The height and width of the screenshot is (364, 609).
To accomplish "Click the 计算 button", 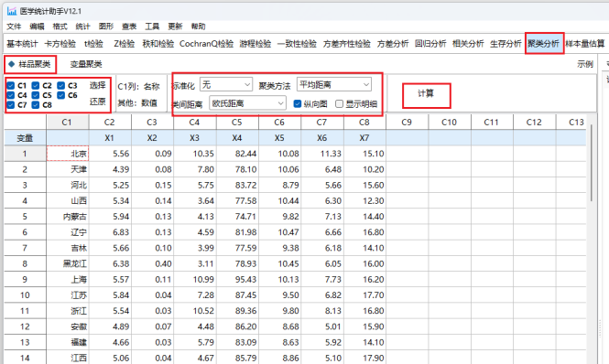I will tap(426, 94).
